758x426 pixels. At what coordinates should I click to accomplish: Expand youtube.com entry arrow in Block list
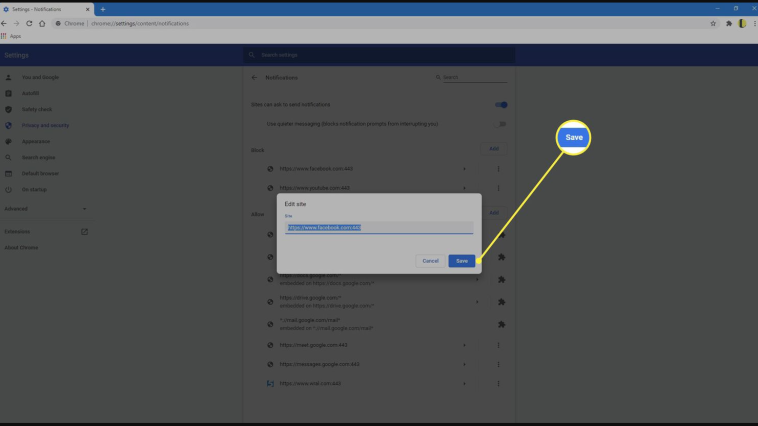coord(464,188)
